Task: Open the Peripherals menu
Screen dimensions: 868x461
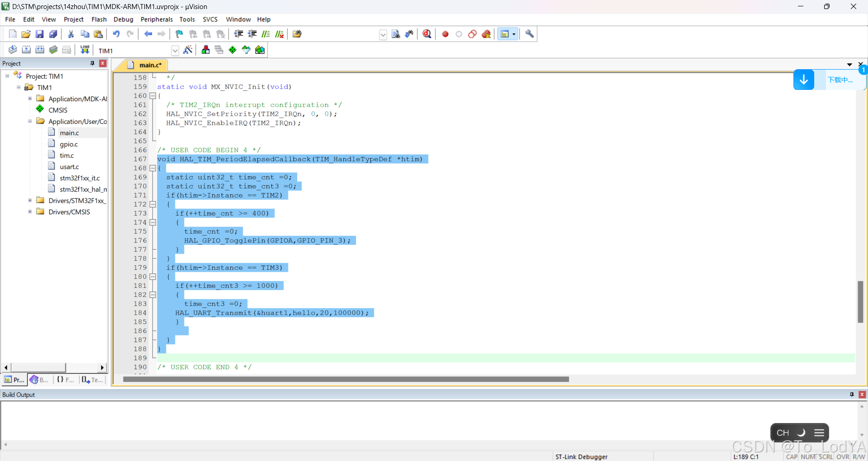Action: click(156, 19)
